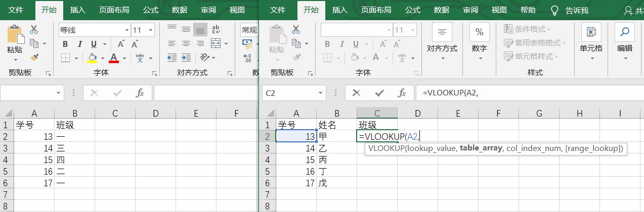Open font size 11 dropdown in left window
Screen dimensions: 644x212
(x=150, y=30)
